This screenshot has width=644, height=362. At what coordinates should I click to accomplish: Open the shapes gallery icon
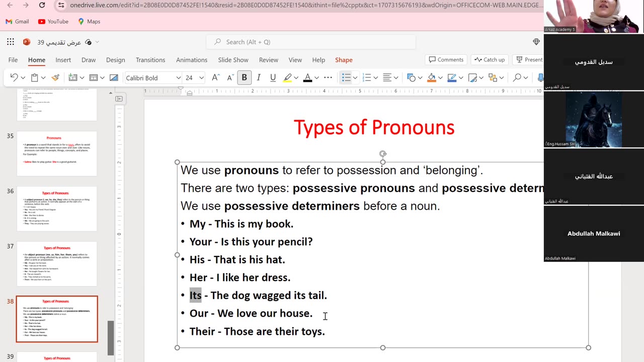(412, 78)
